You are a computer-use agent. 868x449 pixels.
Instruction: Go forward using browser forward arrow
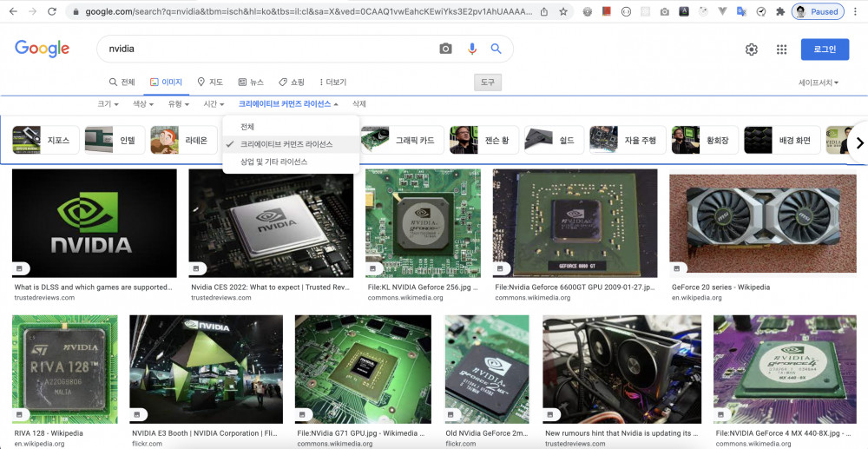(32, 11)
